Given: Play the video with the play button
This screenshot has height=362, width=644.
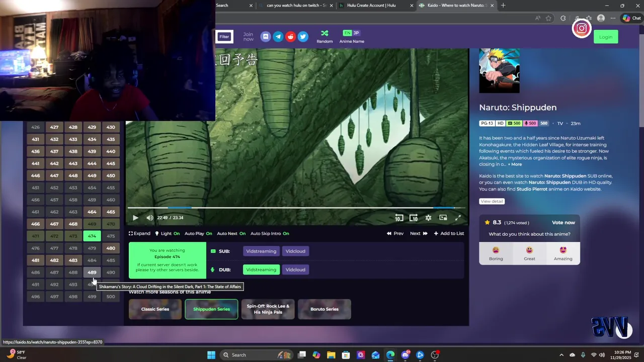Looking at the screenshot, I should tap(135, 218).
